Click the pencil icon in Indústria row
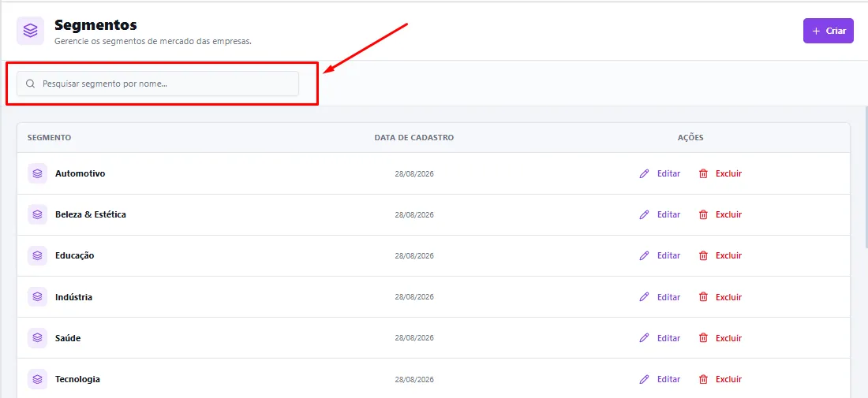The width and height of the screenshot is (868, 398). click(644, 297)
